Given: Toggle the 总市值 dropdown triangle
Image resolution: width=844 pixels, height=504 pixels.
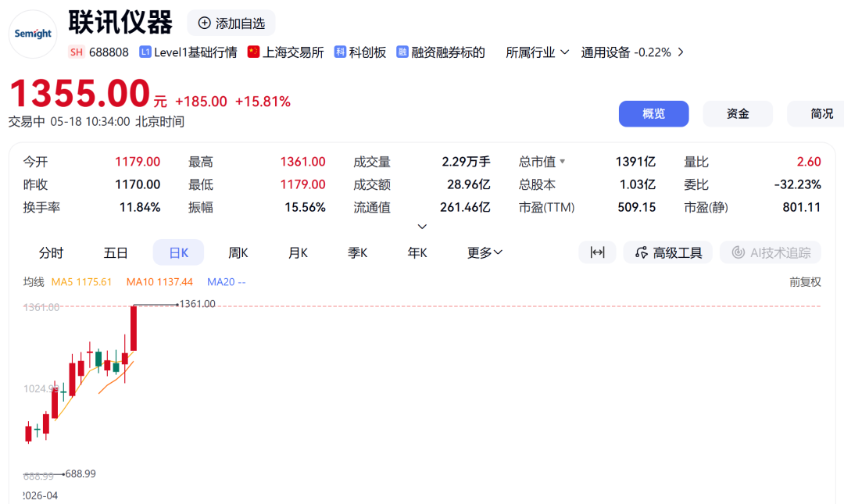Looking at the screenshot, I should (563, 161).
